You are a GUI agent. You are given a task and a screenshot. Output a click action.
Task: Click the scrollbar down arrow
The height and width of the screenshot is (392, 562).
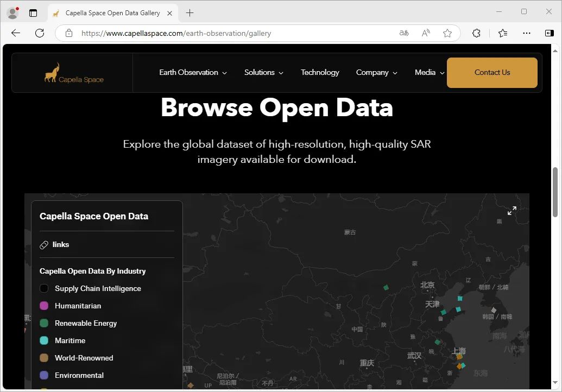[555, 383]
